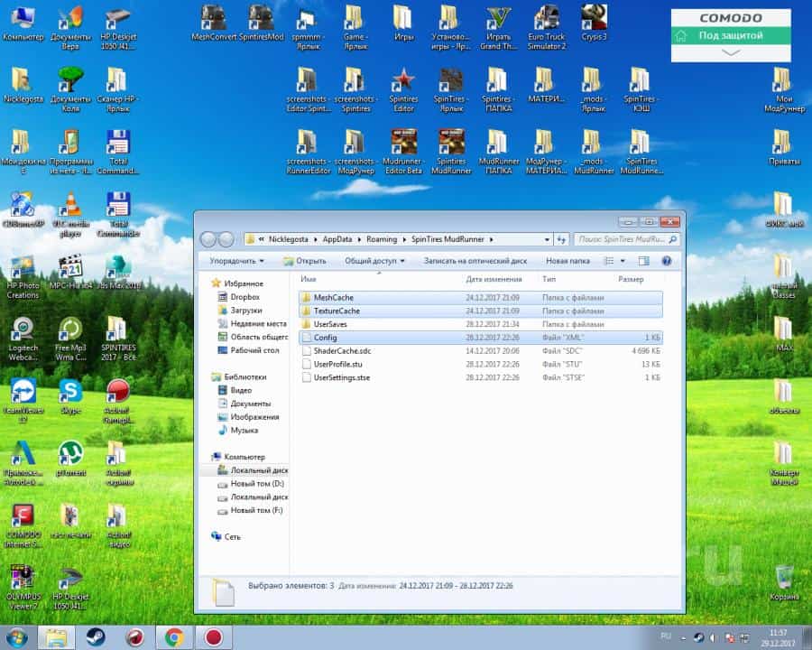This screenshot has height=650, width=812.
Task: Toggle the Explorer preview pane button
Action: (644, 261)
